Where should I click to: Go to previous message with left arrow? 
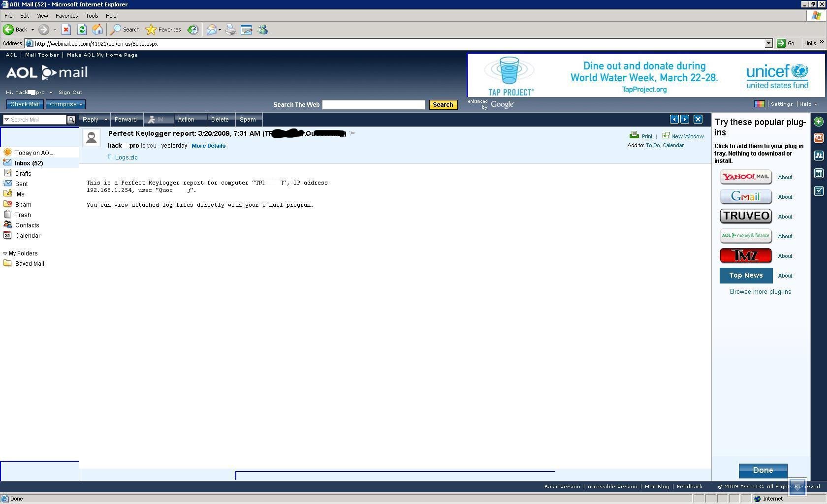point(674,119)
